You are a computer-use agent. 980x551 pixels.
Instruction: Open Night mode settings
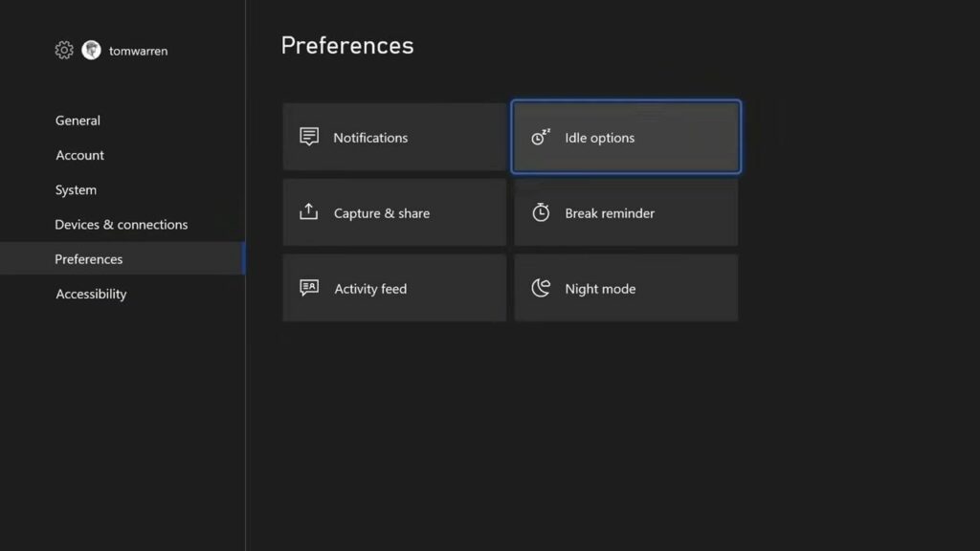(x=626, y=288)
